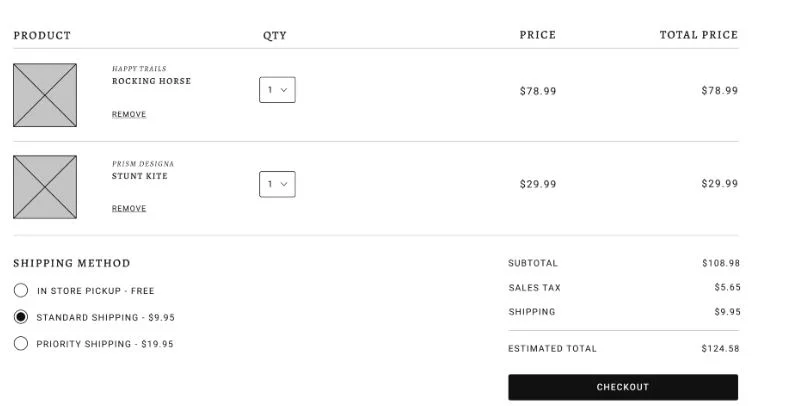Choose Priority Shipping $19.95 option
Viewport: 809px width, 406px height.
pyautogui.click(x=21, y=344)
